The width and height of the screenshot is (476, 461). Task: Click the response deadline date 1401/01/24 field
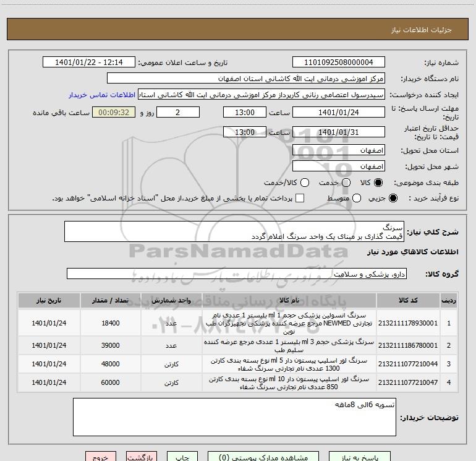click(x=339, y=112)
